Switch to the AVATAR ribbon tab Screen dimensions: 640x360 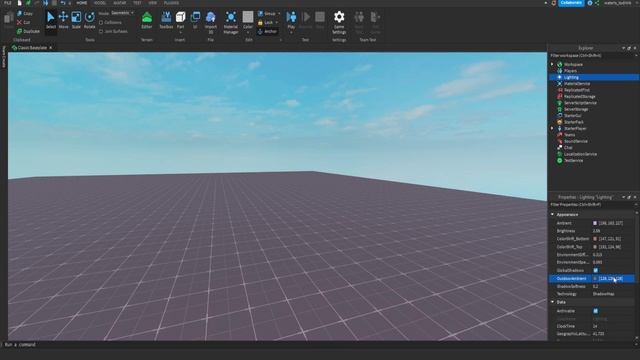(x=120, y=3)
